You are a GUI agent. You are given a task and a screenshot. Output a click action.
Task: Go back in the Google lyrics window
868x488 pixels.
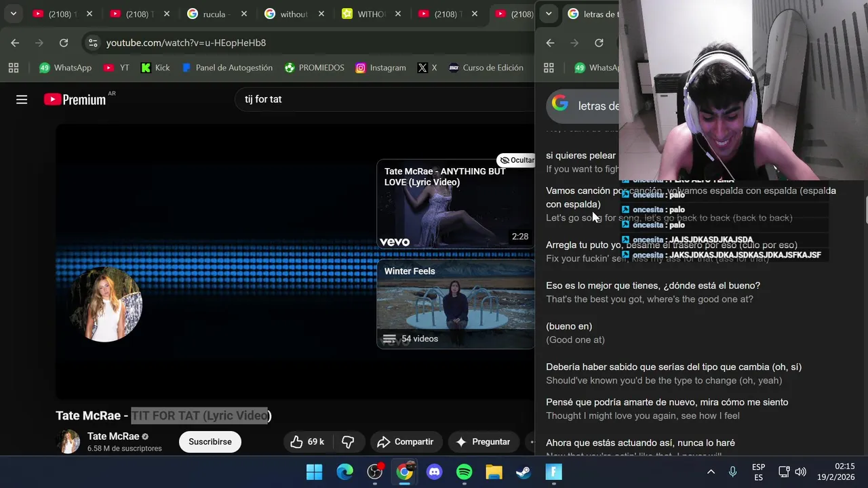pos(550,43)
